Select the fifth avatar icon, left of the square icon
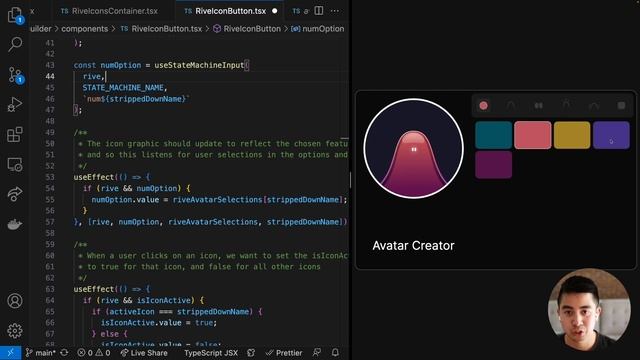640x360 pixels. click(594, 106)
